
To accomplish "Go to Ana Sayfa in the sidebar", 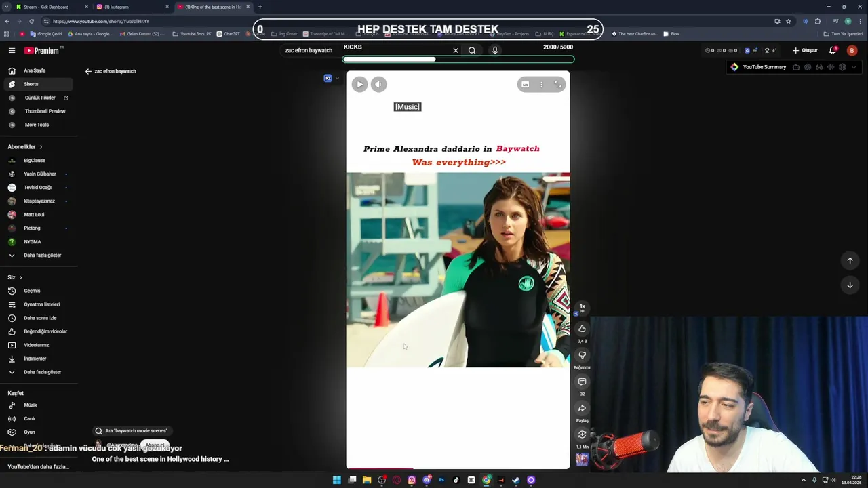I will (37, 70).
